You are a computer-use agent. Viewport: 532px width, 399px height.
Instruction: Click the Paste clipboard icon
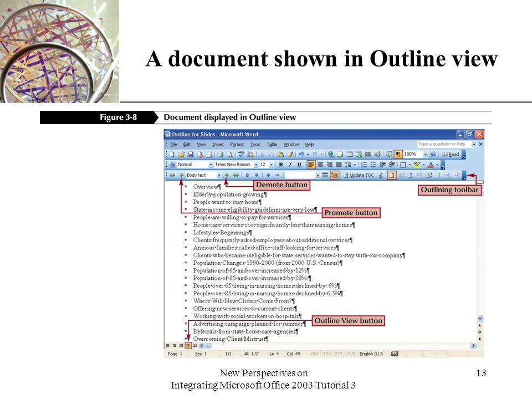click(280, 155)
